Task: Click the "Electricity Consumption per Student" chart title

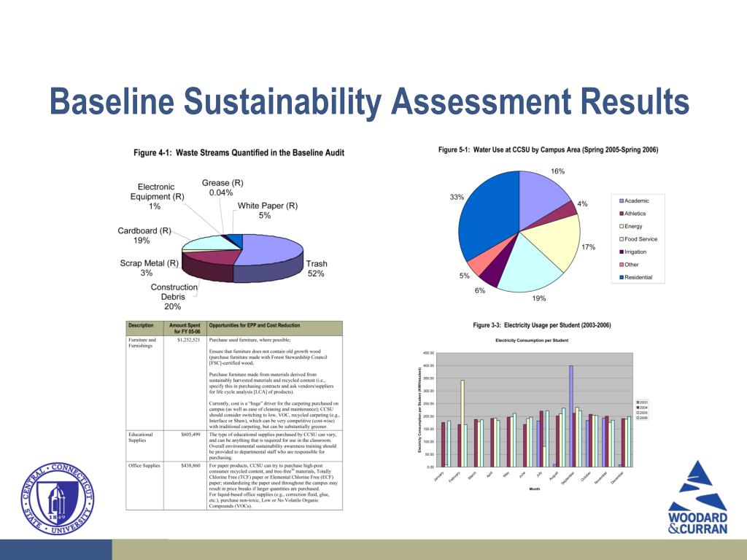Action: pyautogui.click(x=532, y=341)
